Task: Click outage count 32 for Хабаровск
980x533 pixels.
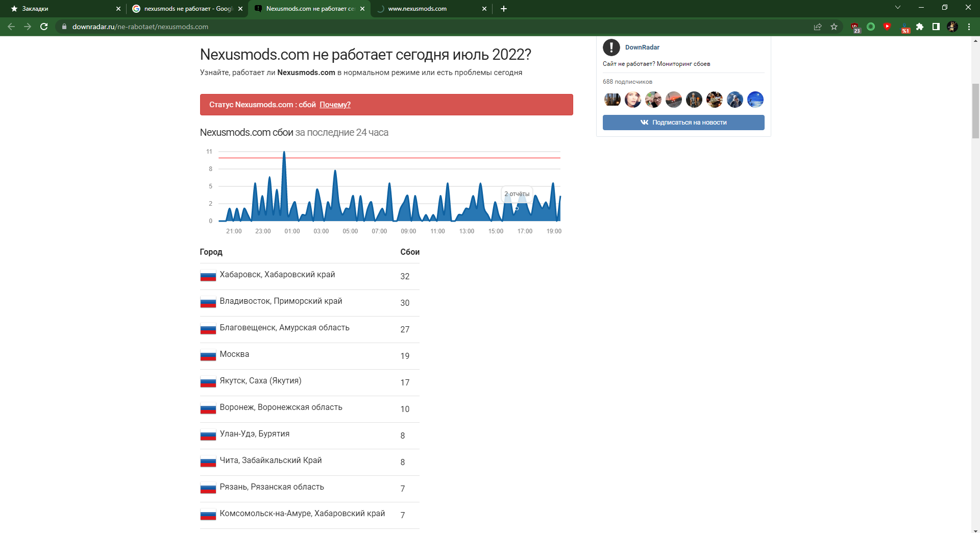Action: click(x=405, y=276)
